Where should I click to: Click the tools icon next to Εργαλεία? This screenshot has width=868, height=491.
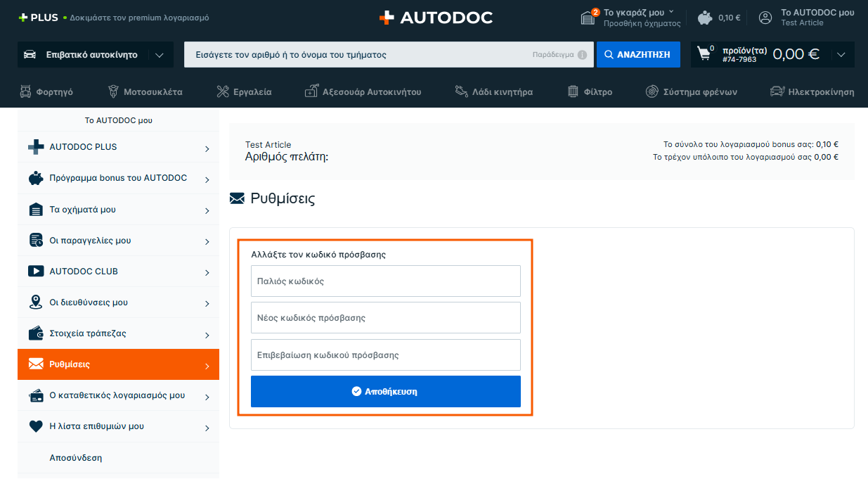pyautogui.click(x=223, y=91)
